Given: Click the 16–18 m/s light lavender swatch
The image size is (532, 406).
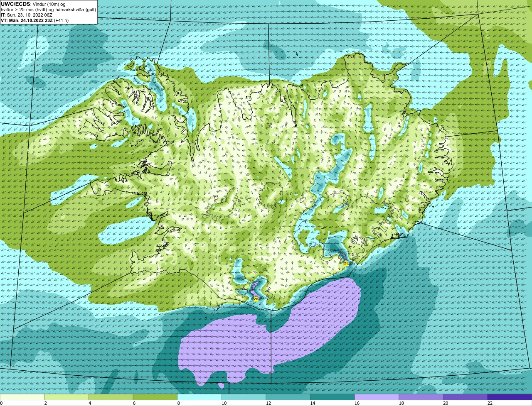Looking at the screenshot, I should (377, 397).
